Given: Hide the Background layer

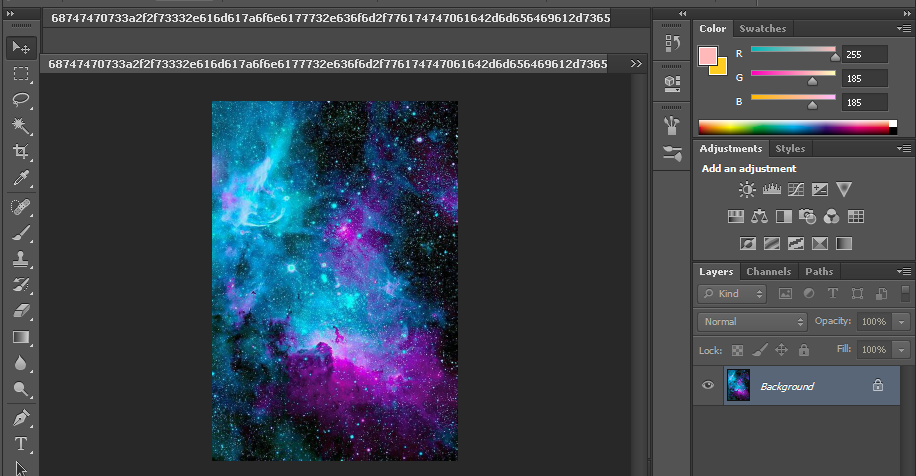Looking at the screenshot, I should click(x=708, y=386).
